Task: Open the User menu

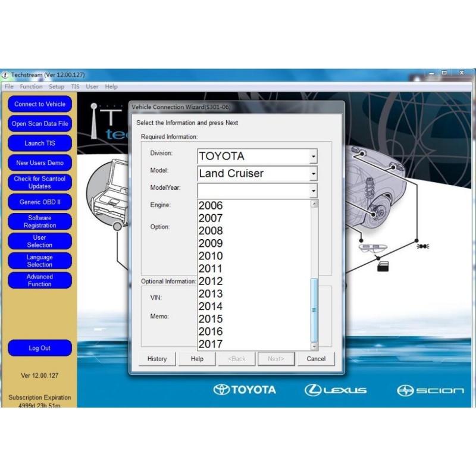Action: pos(92,86)
